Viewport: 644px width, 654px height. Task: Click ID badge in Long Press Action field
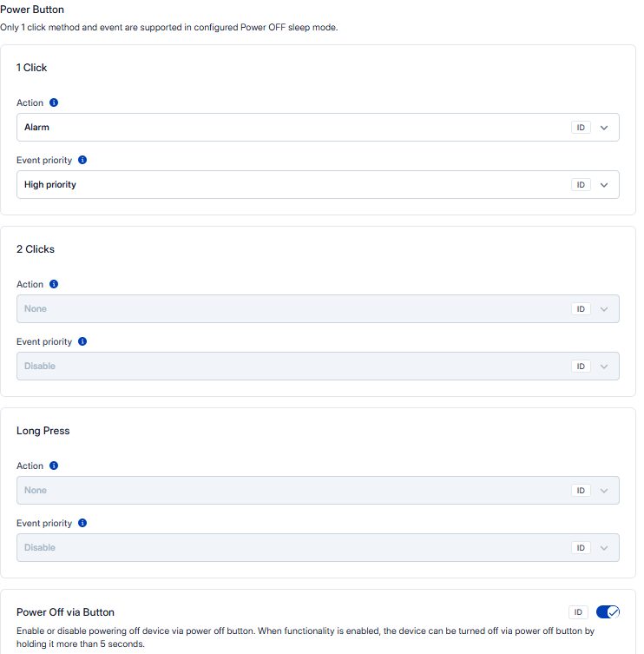pyautogui.click(x=581, y=491)
